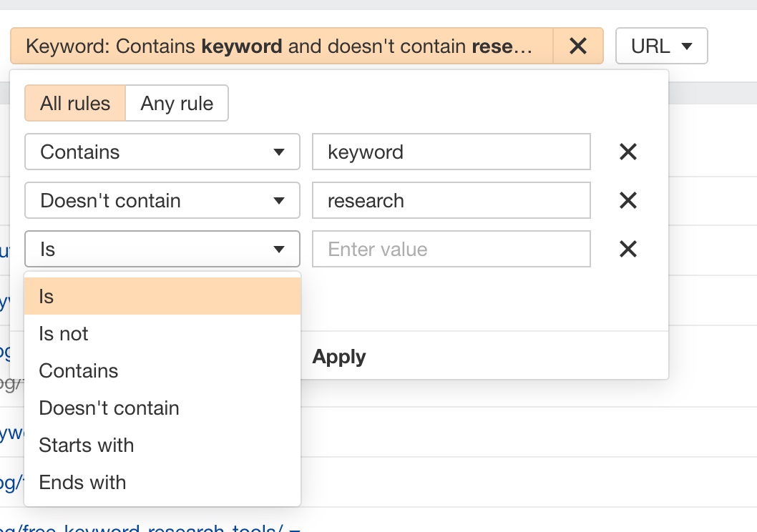
Task: Click the 'Enter value' input field
Action: coord(451,249)
